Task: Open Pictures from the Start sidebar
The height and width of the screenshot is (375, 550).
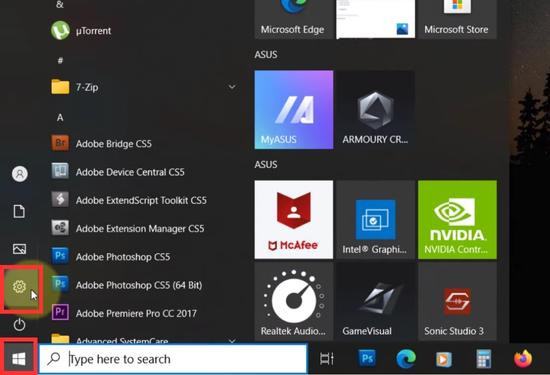Action: pos(19,249)
